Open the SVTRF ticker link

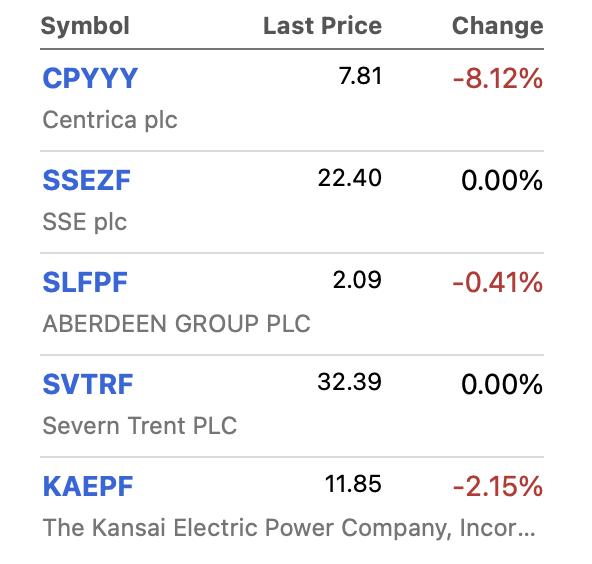click(x=88, y=384)
